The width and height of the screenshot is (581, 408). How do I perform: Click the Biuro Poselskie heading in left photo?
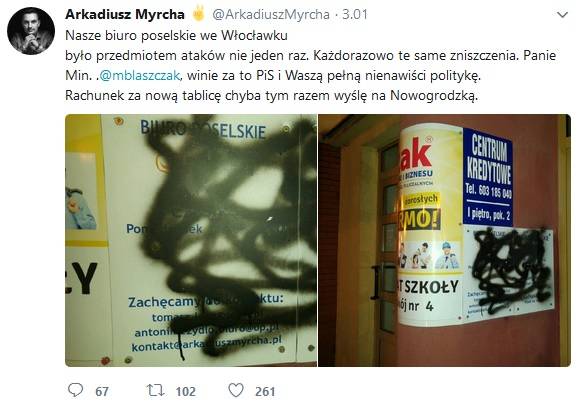point(203,129)
